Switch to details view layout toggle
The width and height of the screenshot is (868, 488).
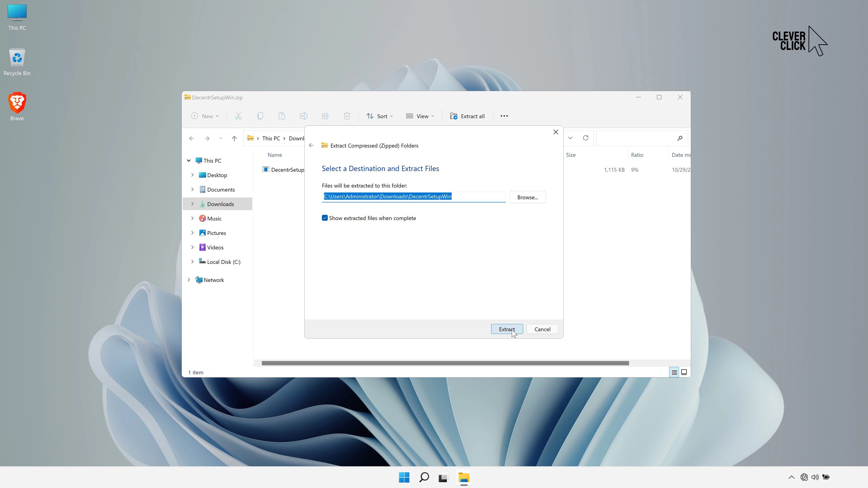click(x=674, y=372)
